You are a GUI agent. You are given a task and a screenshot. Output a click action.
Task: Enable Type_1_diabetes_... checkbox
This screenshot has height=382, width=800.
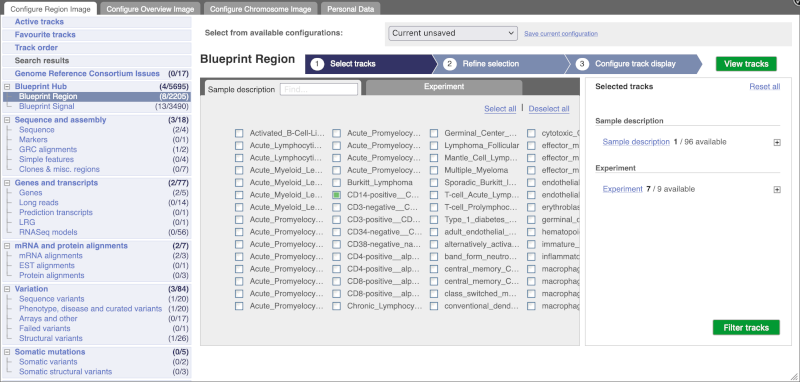point(434,220)
